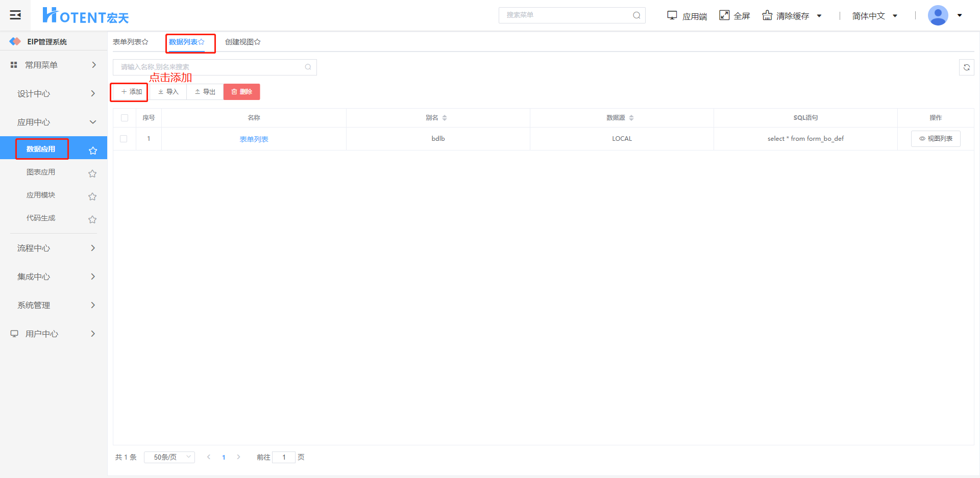Sort by 数据源 column arrows
Viewport: 980px width, 478px height.
click(631, 118)
